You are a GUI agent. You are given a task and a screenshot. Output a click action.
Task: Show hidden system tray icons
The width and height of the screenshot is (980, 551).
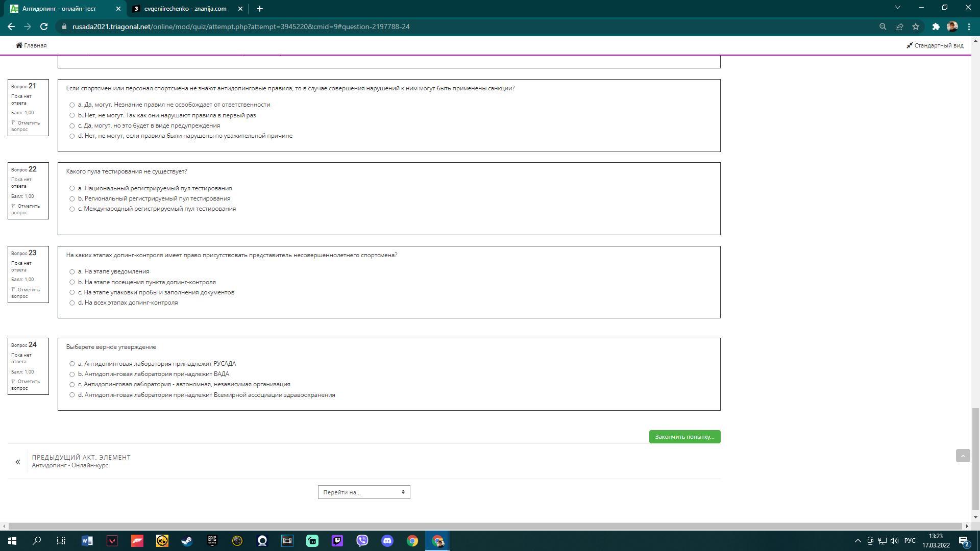pos(857,541)
